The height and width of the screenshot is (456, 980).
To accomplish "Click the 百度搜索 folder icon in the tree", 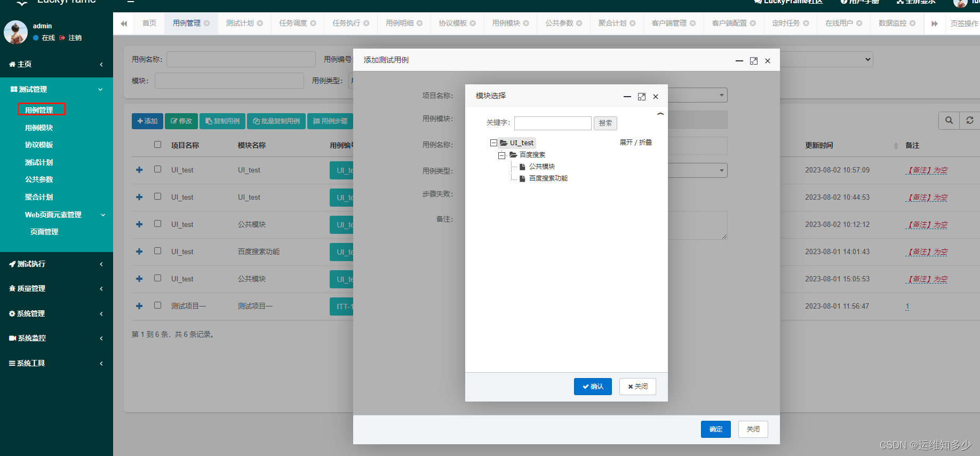I will pyautogui.click(x=513, y=155).
